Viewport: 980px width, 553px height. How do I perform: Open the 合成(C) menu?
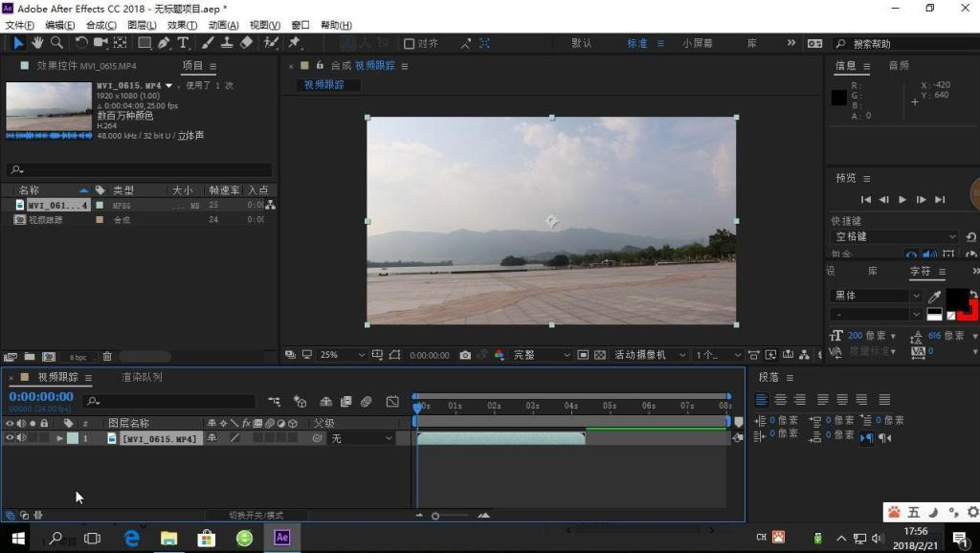[100, 25]
